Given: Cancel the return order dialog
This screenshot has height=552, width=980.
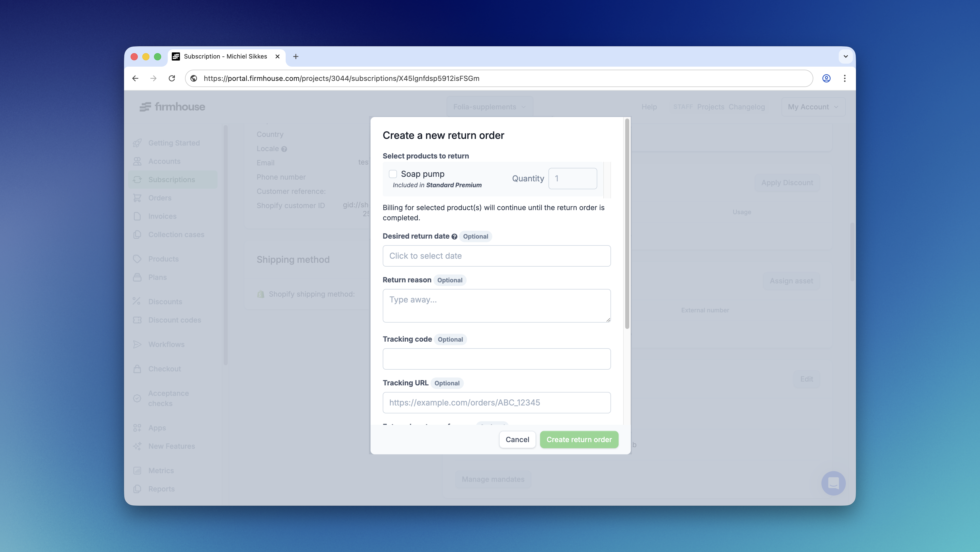Looking at the screenshot, I should coord(517,439).
